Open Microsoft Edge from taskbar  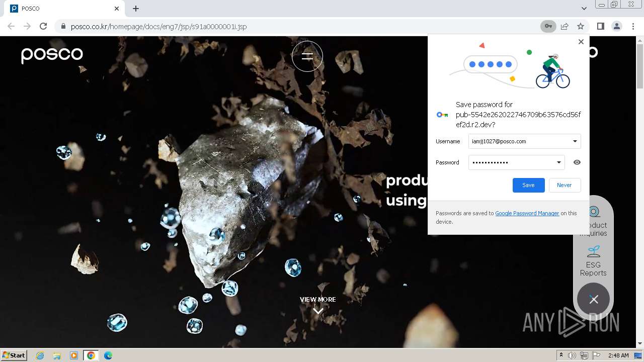pyautogui.click(x=108, y=355)
